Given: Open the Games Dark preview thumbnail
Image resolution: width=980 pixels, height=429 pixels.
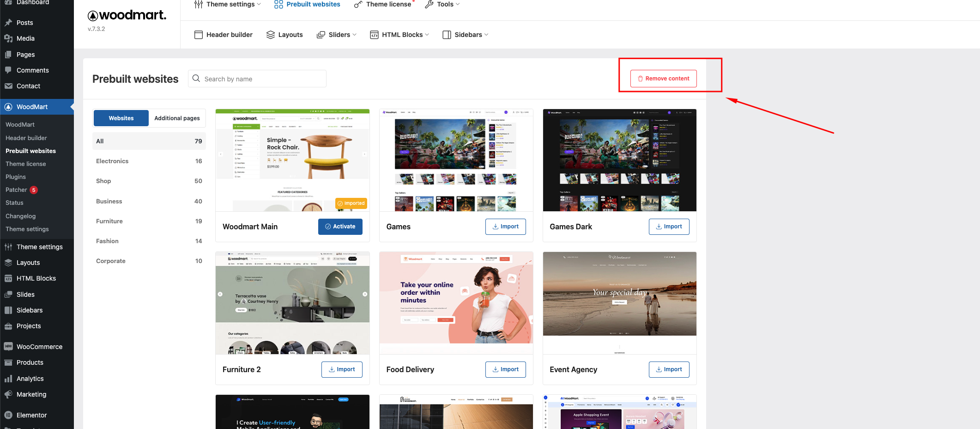Looking at the screenshot, I should coord(619,160).
